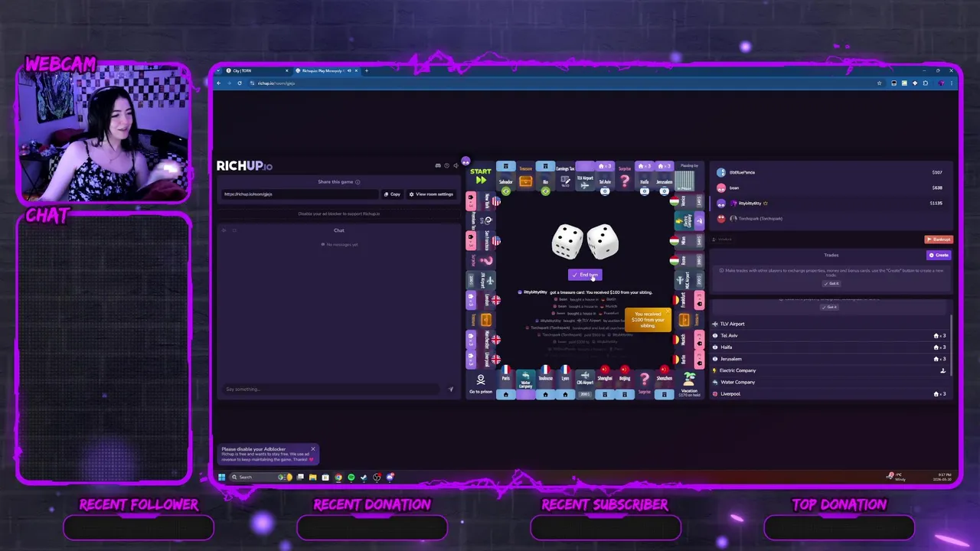Image resolution: width=980 pixels, height=551 pixels.
Task: Select the START tile on board
Action: pyautogui.click(x=481, y=176)
